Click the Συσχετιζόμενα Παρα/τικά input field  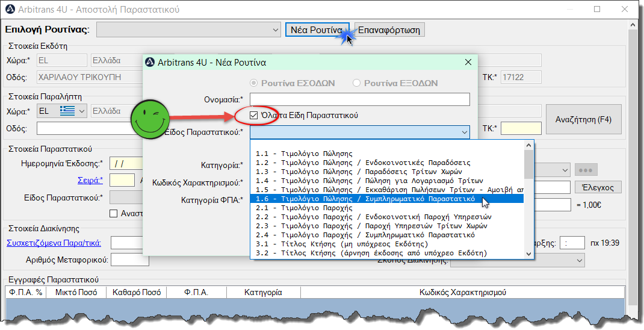pyautogui.click(x=126, y=243)
